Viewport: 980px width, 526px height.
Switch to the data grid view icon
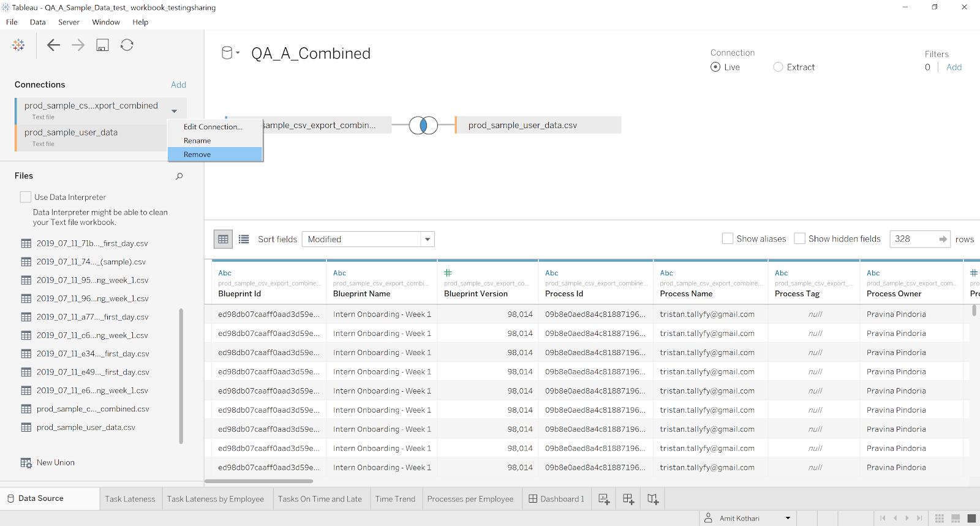click(x=224, y=239)
